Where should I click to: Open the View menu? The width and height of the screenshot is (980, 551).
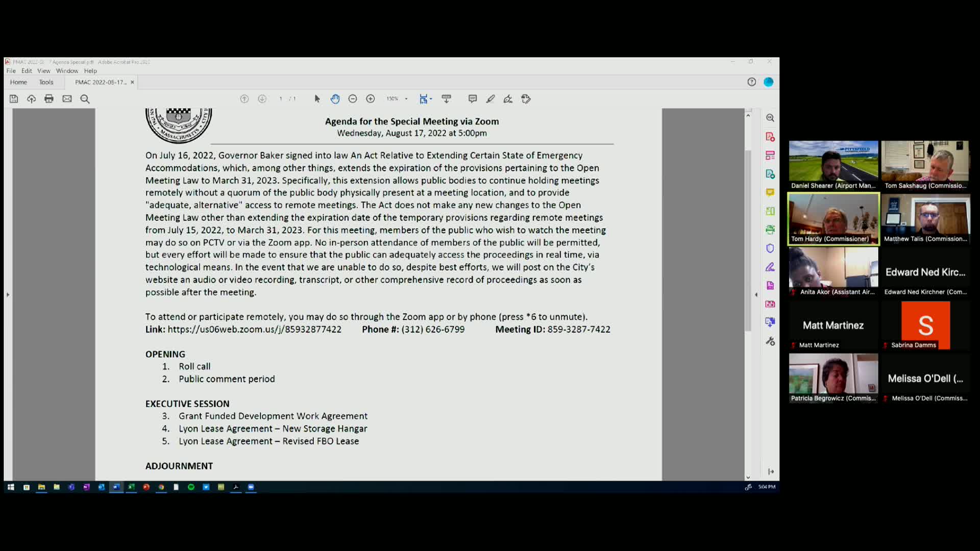pyautogui.click(x=44, y=71)
